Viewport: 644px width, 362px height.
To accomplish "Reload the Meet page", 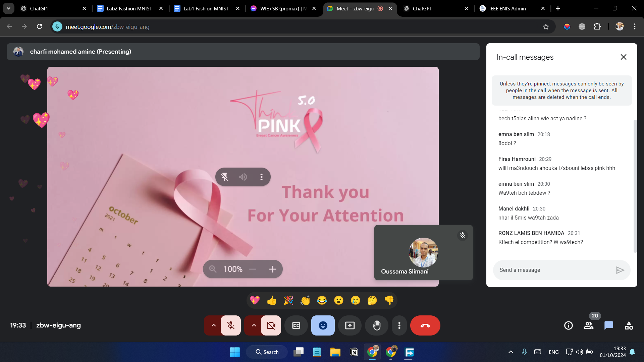I will (39, 26).
